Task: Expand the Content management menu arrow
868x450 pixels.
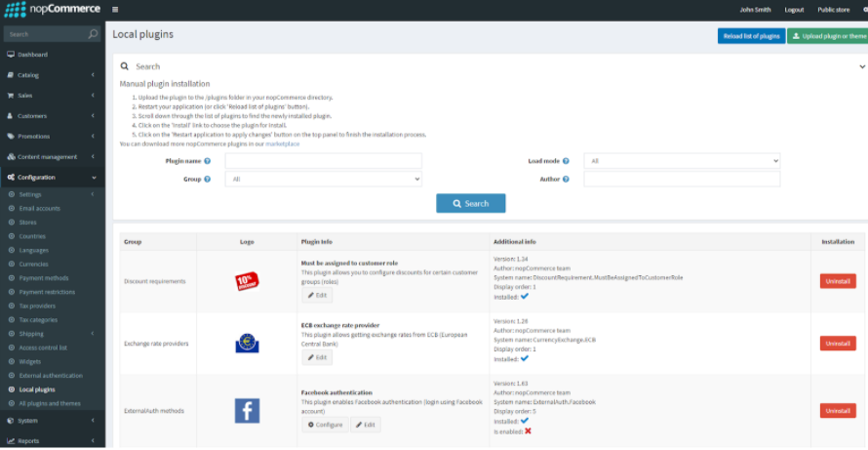Action: (x=93, y=157)
